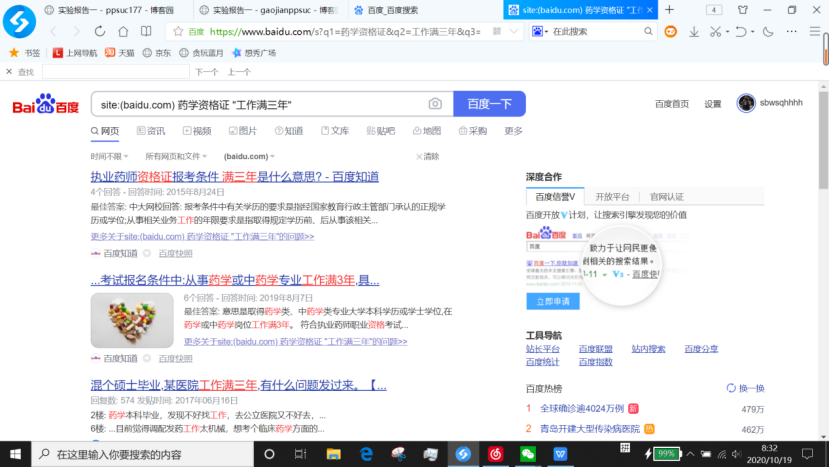Open the 上网导航 bookmark
830x467 pixels.
(x=75, y=53)
